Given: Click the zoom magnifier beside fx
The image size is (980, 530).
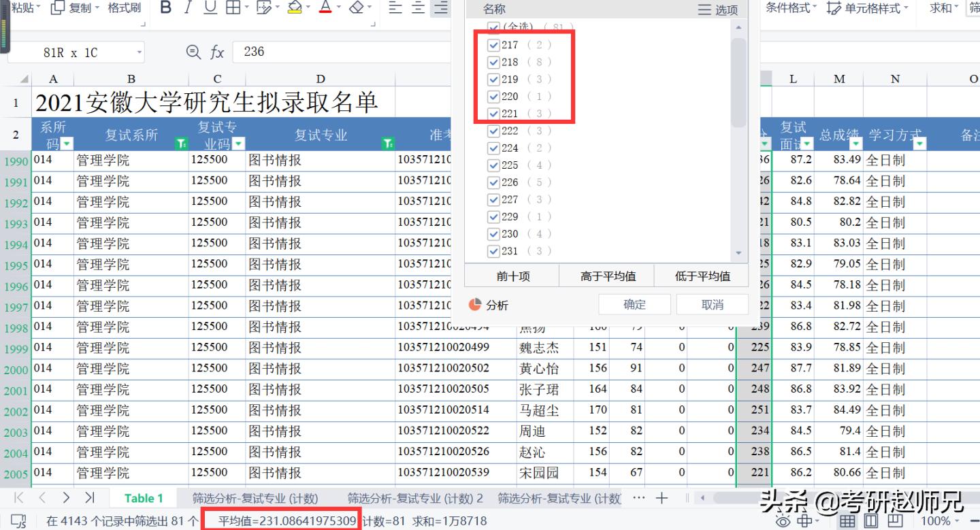Looking at the screenshot, I should tap(193, 52).
